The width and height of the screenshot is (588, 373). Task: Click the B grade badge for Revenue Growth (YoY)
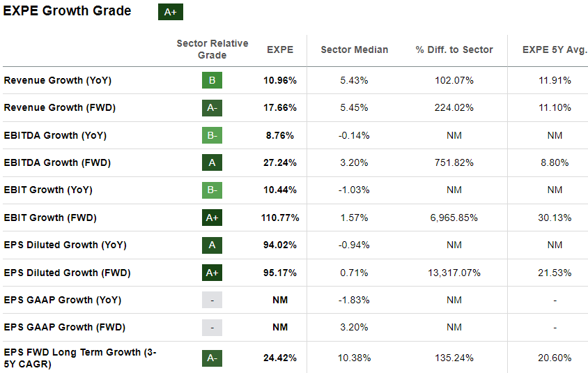212,80
